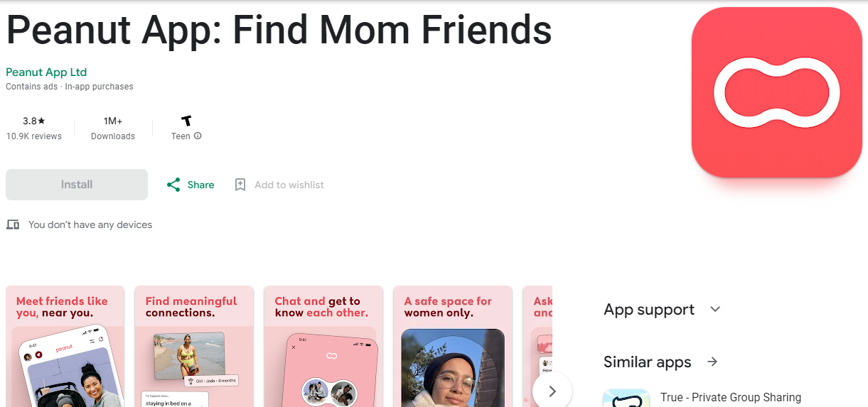
Task: Click the bookmark wishlist icon
Action: [240, 185]
